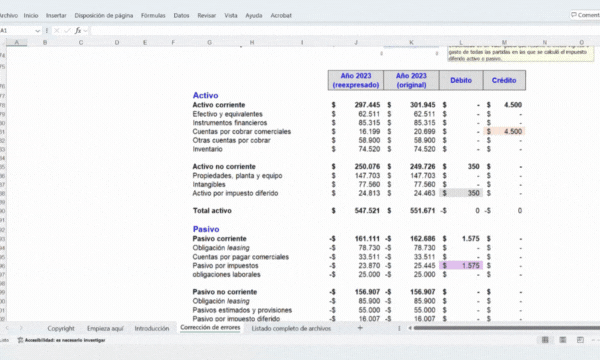The height and width of the screenshot is (360, 600).
Task: Select the Pasivos estimados y provisiones label
Action: click(242, 310)
